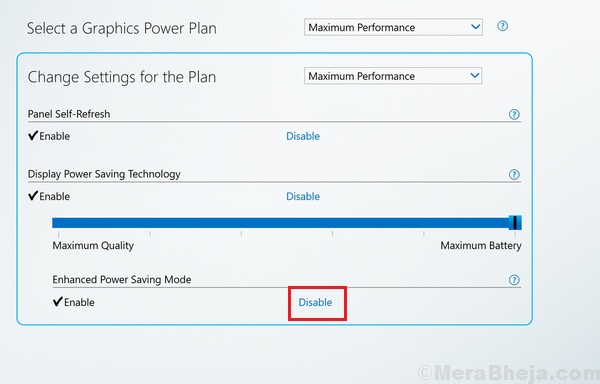Click the Panel Self-Refresh help icon

[514, 114]
